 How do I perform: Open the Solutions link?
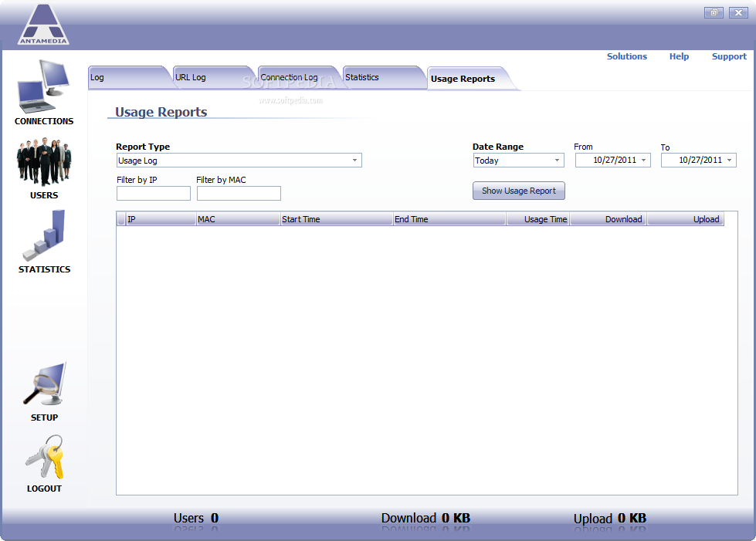[x=627, y=56]
